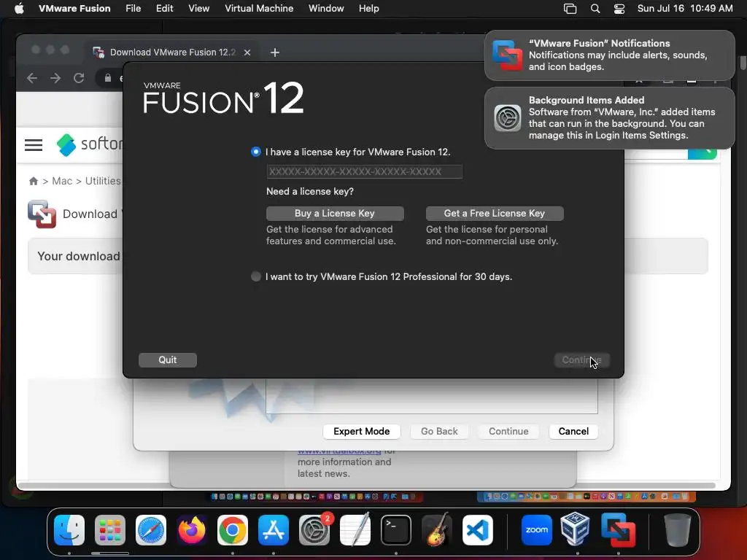Screen dimensions: 747x560
Task: Open Spotlight search icon in menu bar
Action: click(595, 9)
